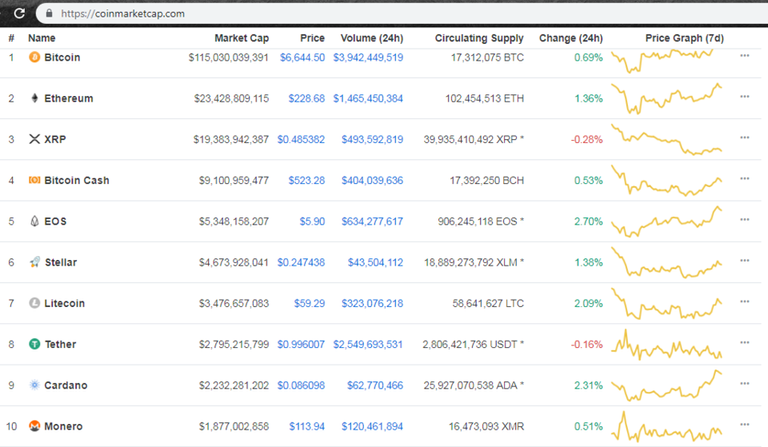Click the Bitcoin coin logo

click(34, 57)
